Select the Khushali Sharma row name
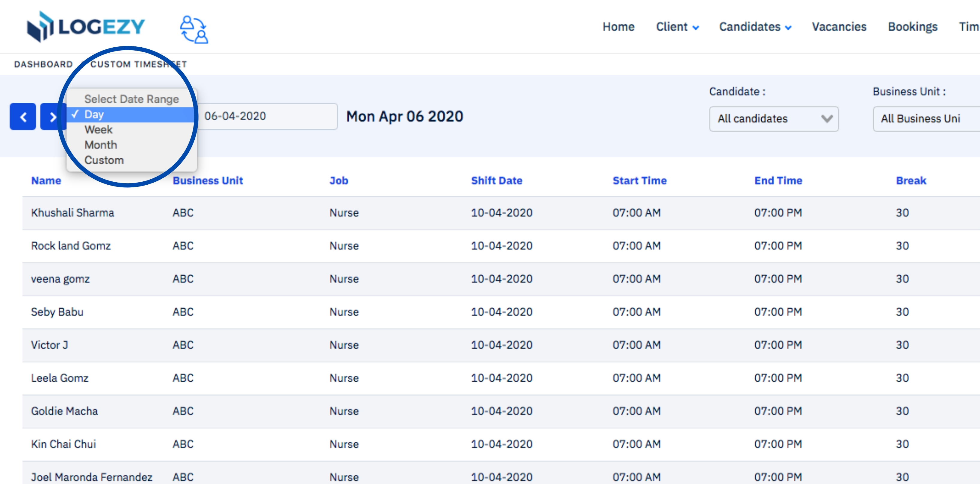Viewport: 980px width, 484px height. [x=72, y=213]
